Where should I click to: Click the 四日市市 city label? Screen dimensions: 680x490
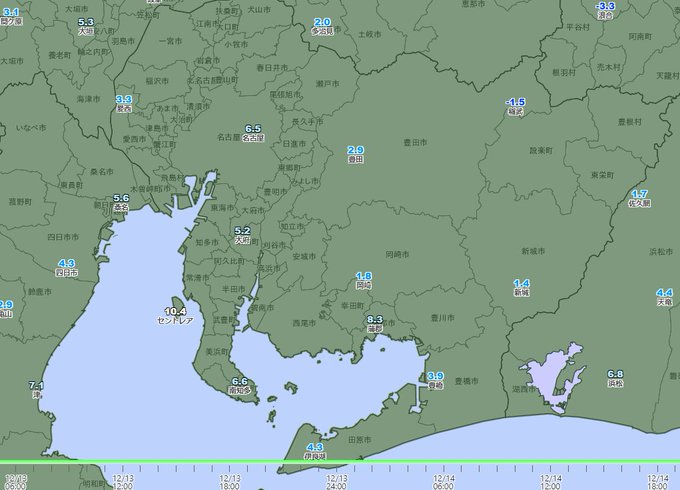click(x=63, y=237)
